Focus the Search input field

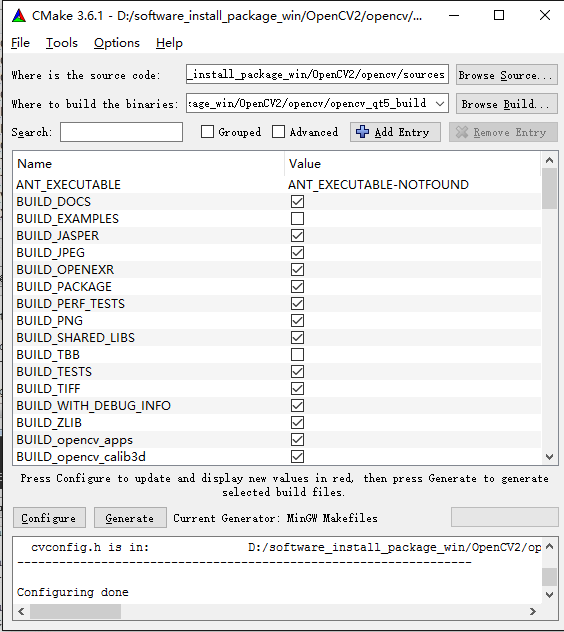pyautogui.click(x=121, y=132)
